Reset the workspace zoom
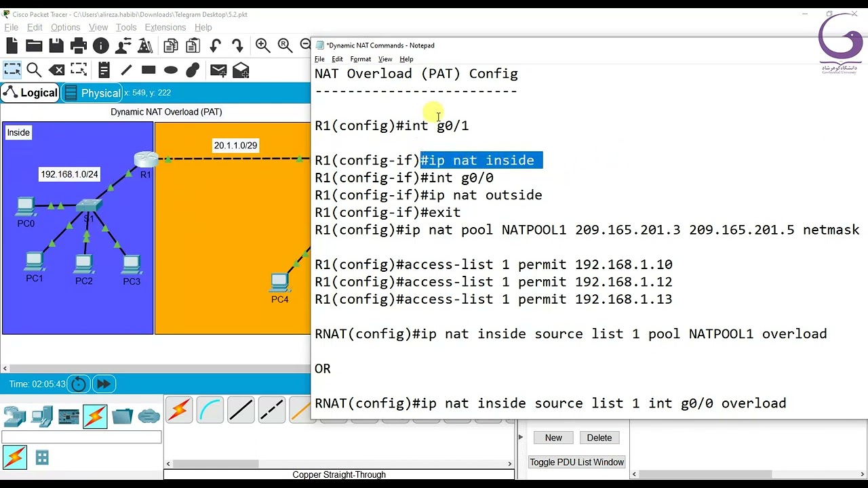This screenshot has height=488, width=868. pyautogui.click(x=285, y=45)
